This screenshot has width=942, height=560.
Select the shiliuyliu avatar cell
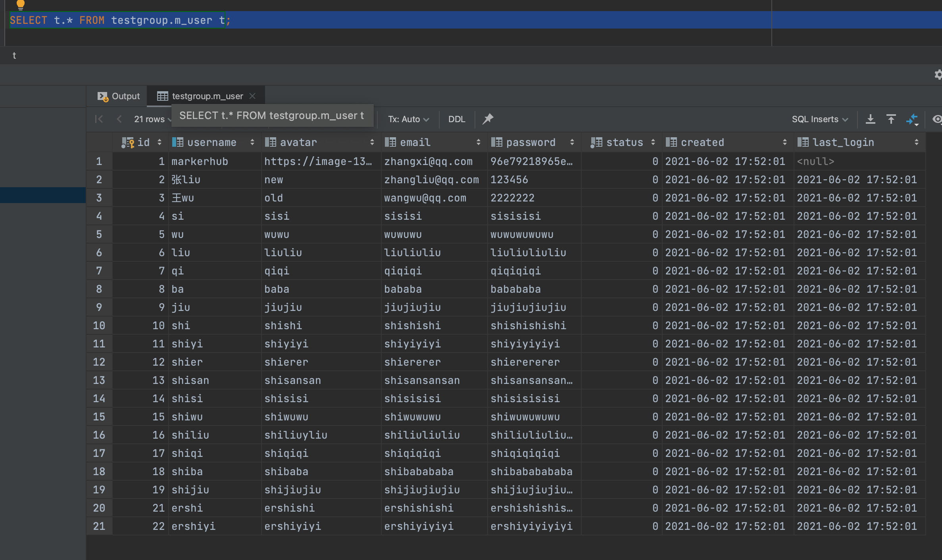coord(321,435)
